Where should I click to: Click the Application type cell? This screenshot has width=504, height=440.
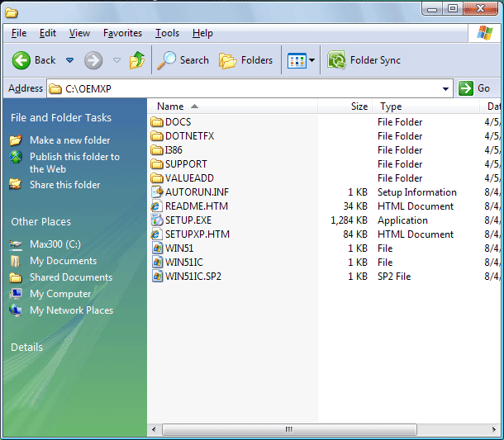(x=402, y=220)
